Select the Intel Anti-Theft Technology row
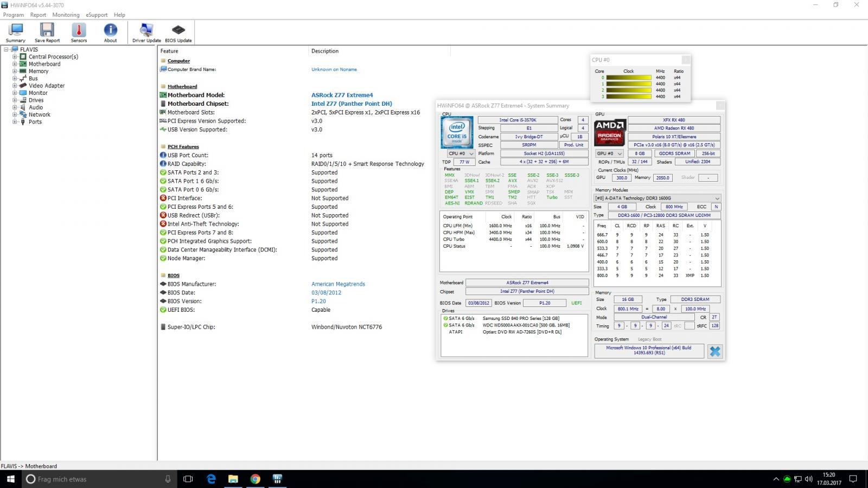The image size is (868, 488). tap(293, 224)
